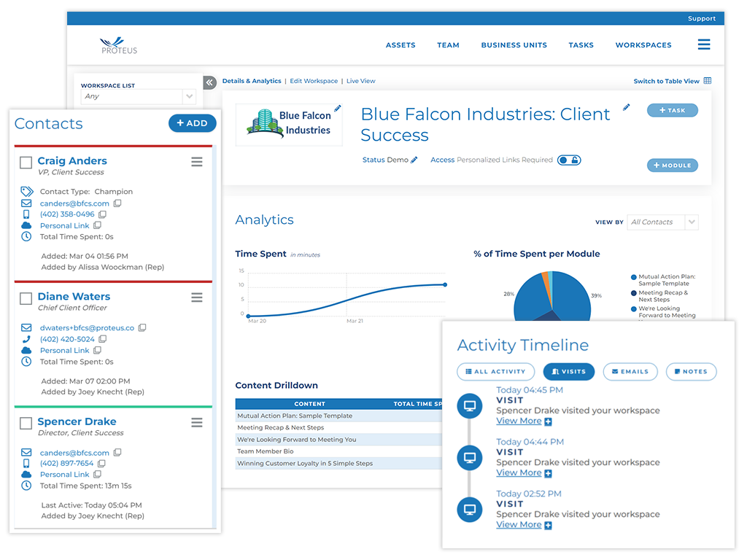The image size is (747, 560).
Task: Select the Diane Waters checkbox
Action: pyautogui.click(x=26, y=298)
